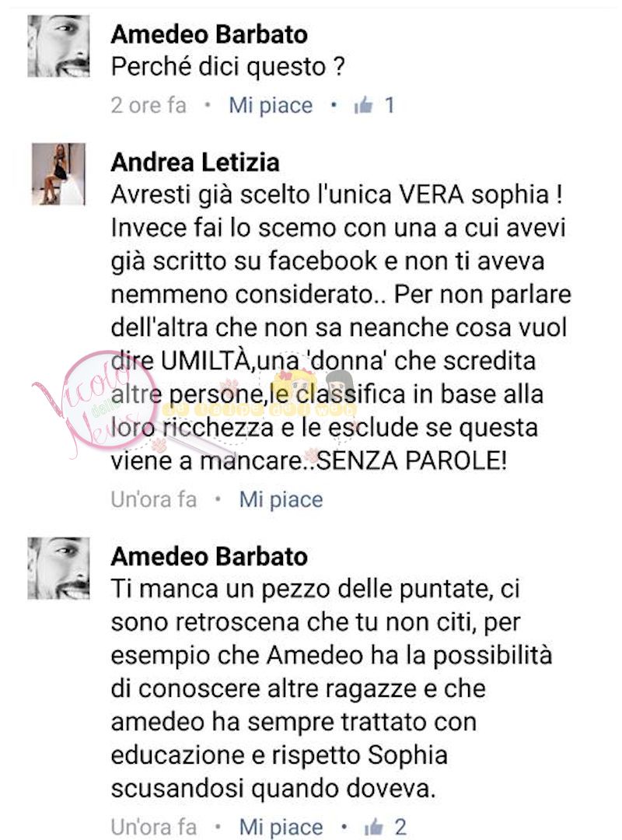This screenshot has height=840, width=622.
Task: Click the '2 ore fa' timestamp
Action: click(149, 106)
